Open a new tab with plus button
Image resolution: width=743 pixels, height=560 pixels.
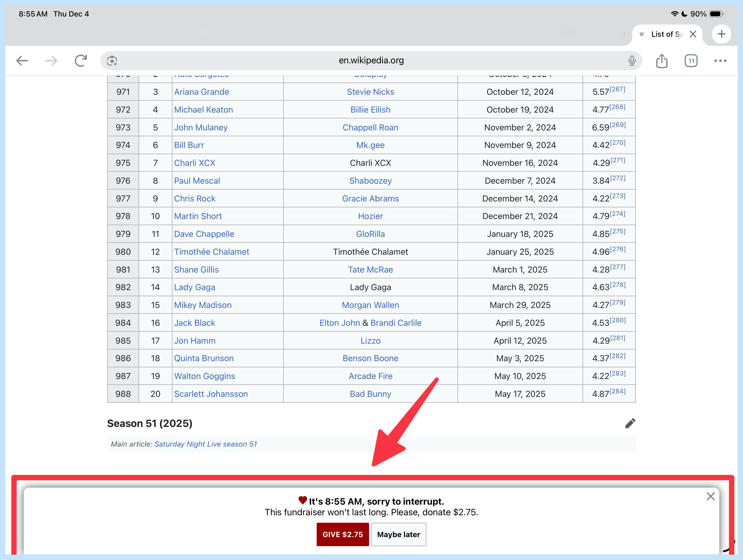721,34
